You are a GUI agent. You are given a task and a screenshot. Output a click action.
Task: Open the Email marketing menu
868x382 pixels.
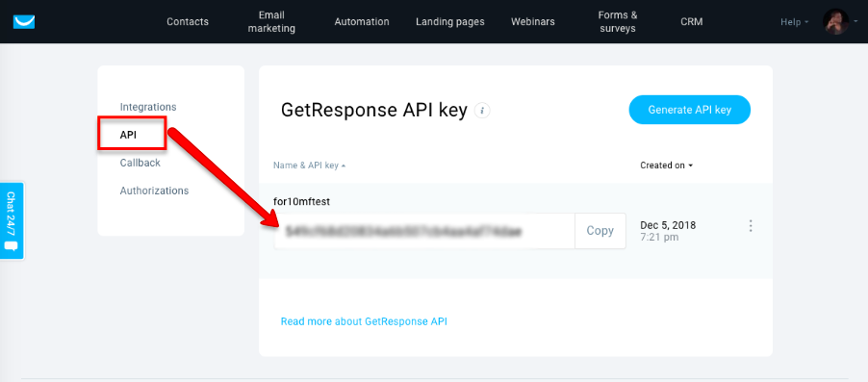(271, 21)
